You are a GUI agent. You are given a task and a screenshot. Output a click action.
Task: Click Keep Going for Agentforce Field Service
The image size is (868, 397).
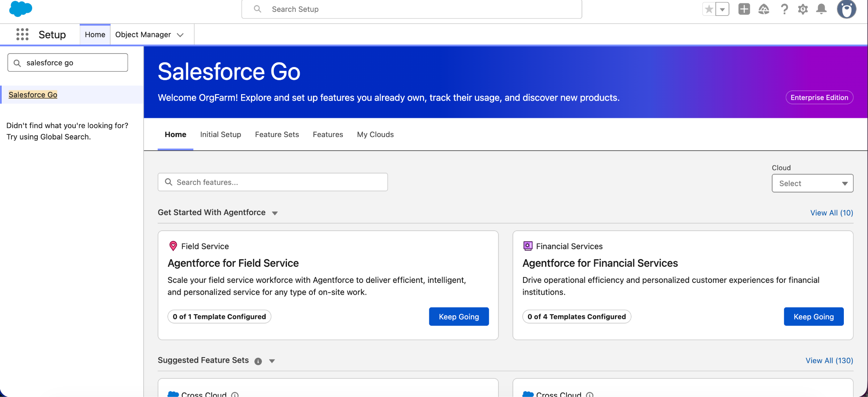[x=459, y=316]
